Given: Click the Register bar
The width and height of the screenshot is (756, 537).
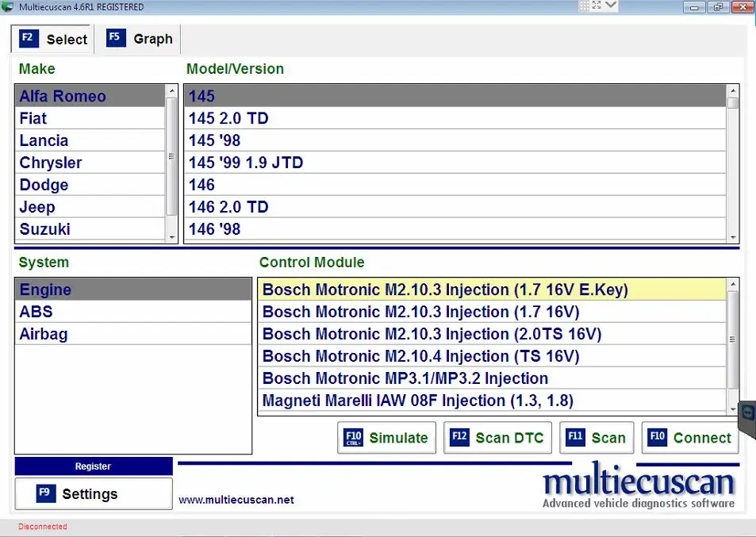Looking at the screenshot, I should tap(93, 466).
